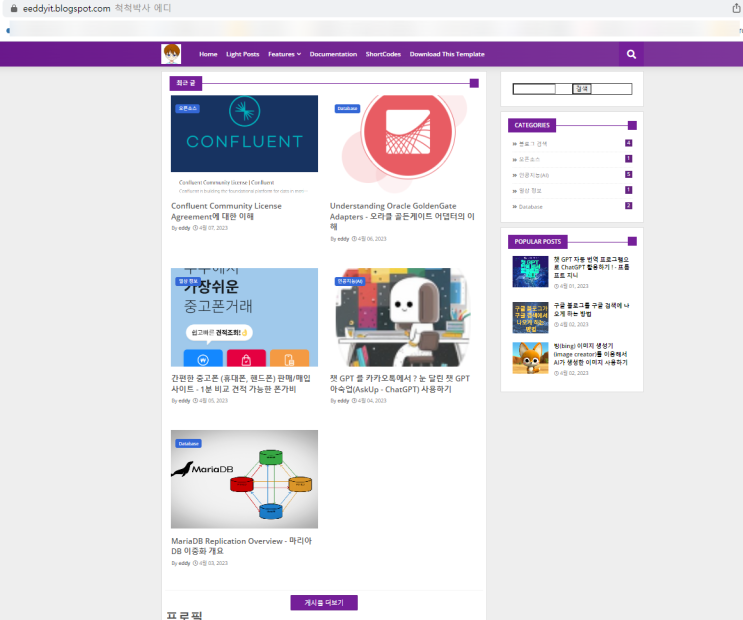Viewport: 743px width, 620px height.
Task: Click the 게시물 더보기 load more button
Action: click(324, 602)
